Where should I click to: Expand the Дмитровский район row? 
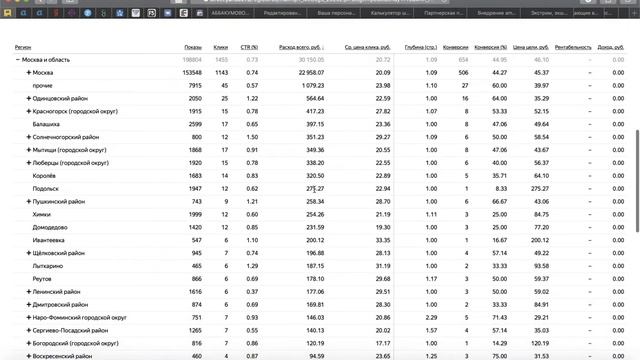pos(29,304)
